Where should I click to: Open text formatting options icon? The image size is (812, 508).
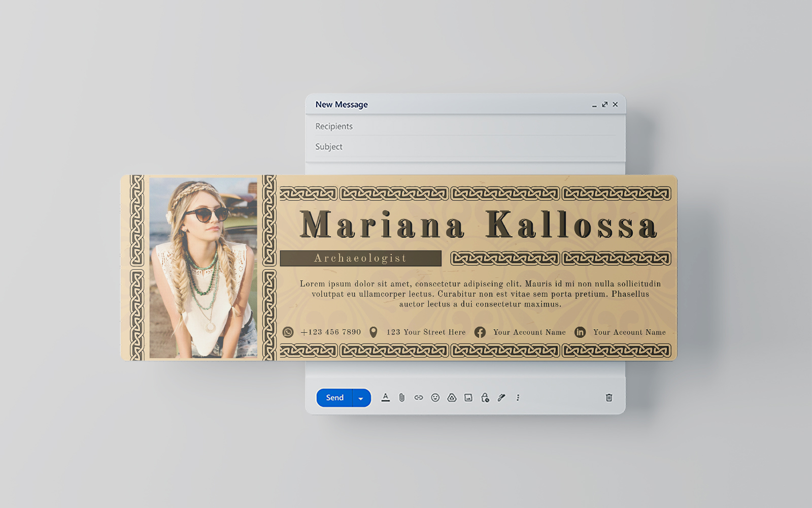386,398
